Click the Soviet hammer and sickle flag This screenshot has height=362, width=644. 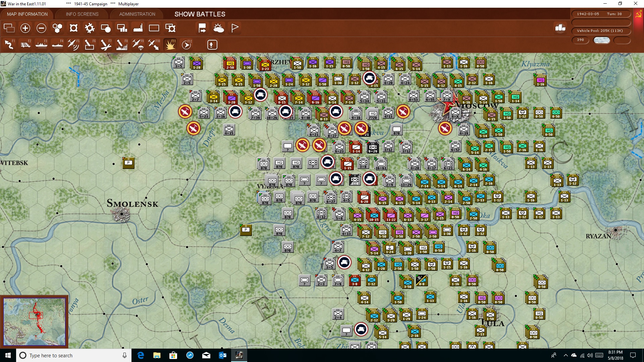point(638,14)
